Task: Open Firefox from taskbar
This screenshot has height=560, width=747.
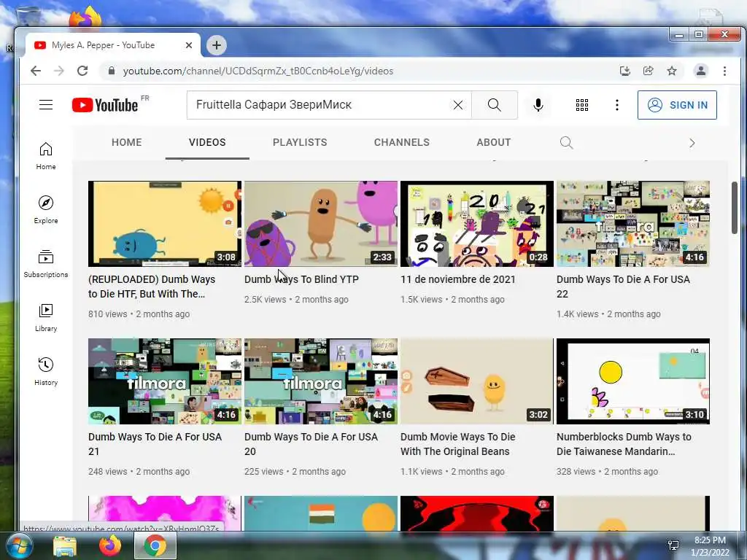Action: (x=110, y=546)
